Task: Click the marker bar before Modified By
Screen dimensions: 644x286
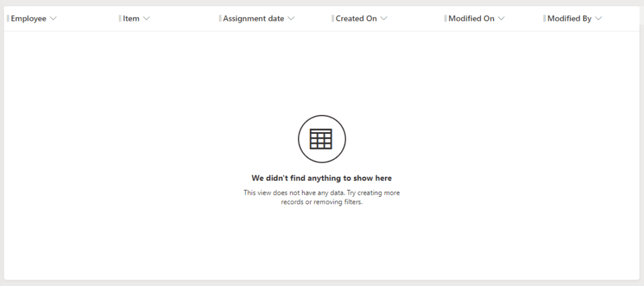Action: point(544,19)
